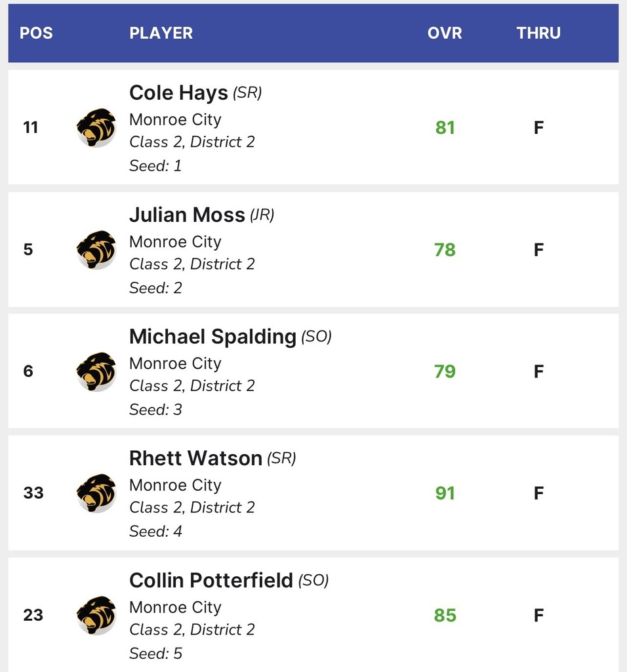This screenshot has height=672, width=627.
Task: Click Julian Moss' panther team logo
Action: 96,249
